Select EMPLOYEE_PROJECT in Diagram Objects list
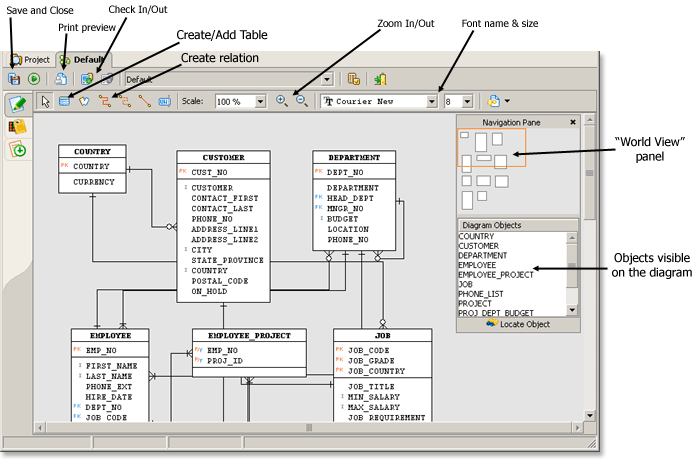This screenshot has width=700, height=460. click(496, 275)
